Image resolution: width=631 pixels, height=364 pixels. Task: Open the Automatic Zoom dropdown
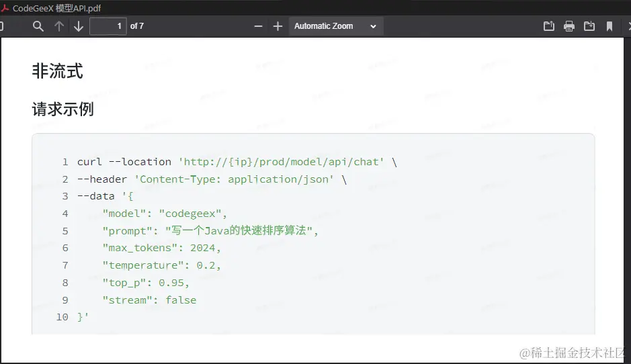(335, 26)
